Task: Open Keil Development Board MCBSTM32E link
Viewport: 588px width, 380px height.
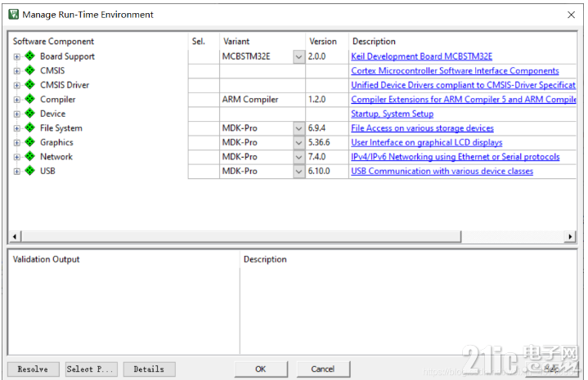Action: (421, 56)
